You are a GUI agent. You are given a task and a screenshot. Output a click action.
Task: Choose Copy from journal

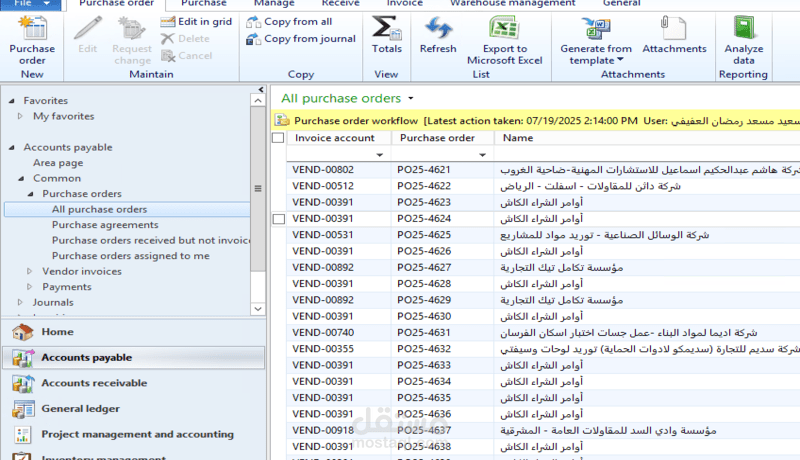click(301, 39)
